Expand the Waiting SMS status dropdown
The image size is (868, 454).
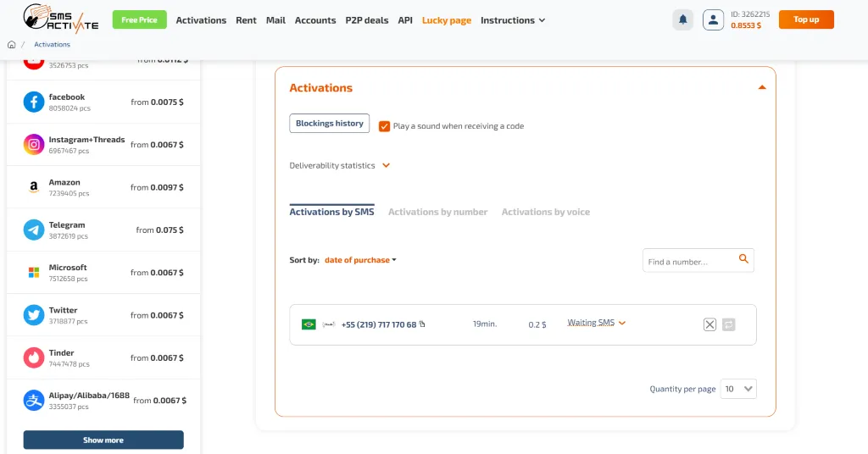[596, 323]
